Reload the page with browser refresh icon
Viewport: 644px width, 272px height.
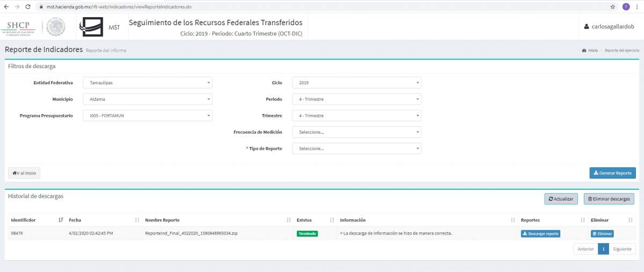pyautogui.click(x=28, y=6)
